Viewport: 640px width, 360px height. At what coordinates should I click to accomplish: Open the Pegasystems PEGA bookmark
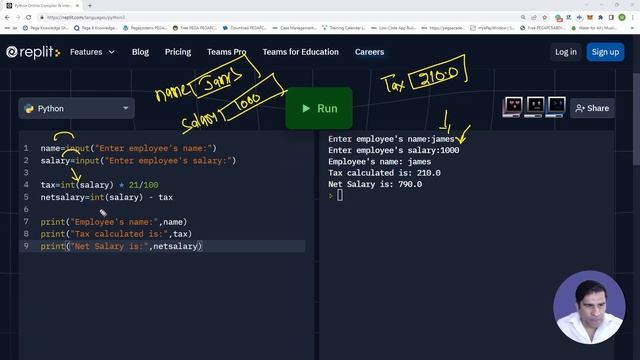(145, 28)
